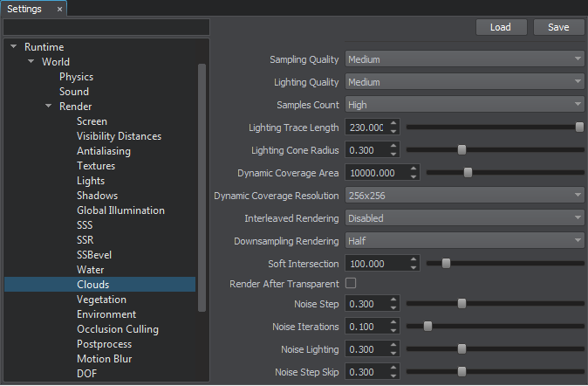The width and height of the screenshot is (588, 386).
Task: Increment Noise Step value arrow
Action: (x=393, y=300)
